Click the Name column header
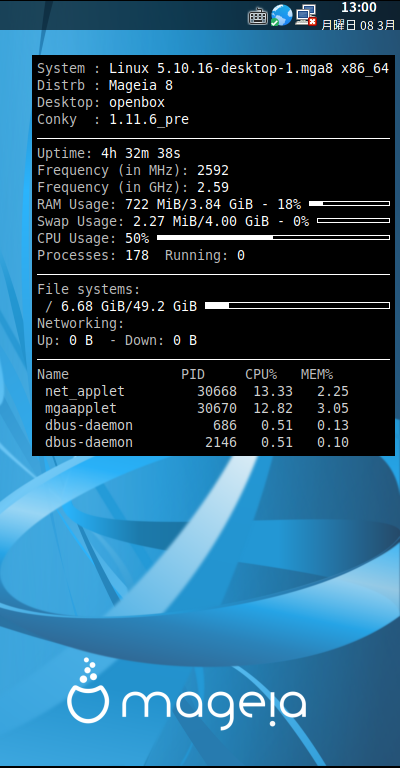 53,374
